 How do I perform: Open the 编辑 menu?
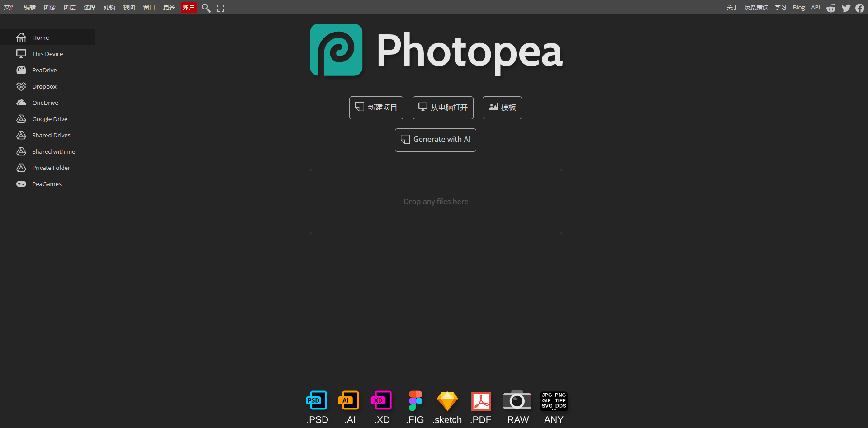point(30,7)
